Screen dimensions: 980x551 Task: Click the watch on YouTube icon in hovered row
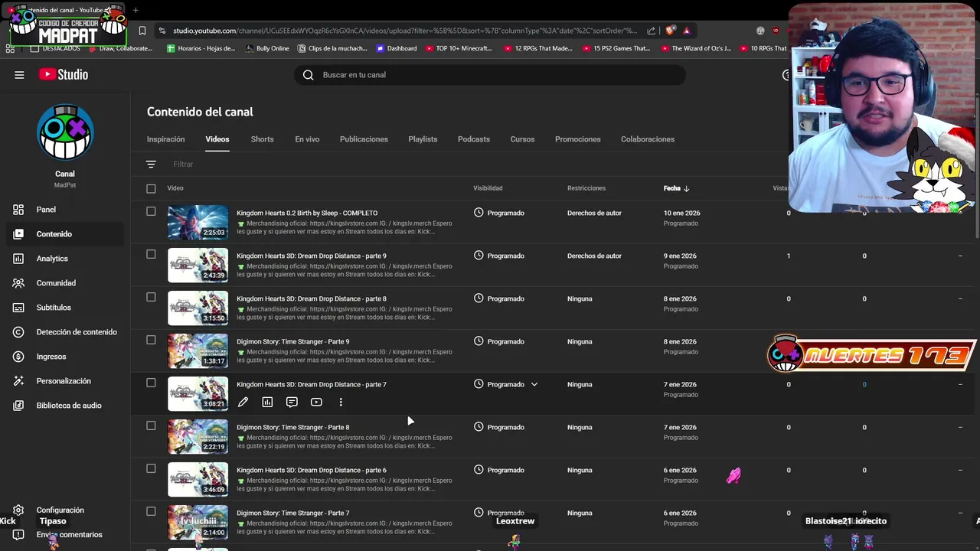pos(316,402)
